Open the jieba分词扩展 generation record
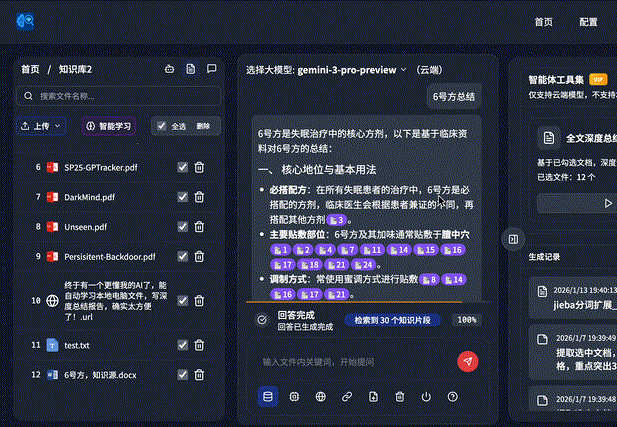Image resolution: width=617 pixels, height=427 pixels. 573,298
